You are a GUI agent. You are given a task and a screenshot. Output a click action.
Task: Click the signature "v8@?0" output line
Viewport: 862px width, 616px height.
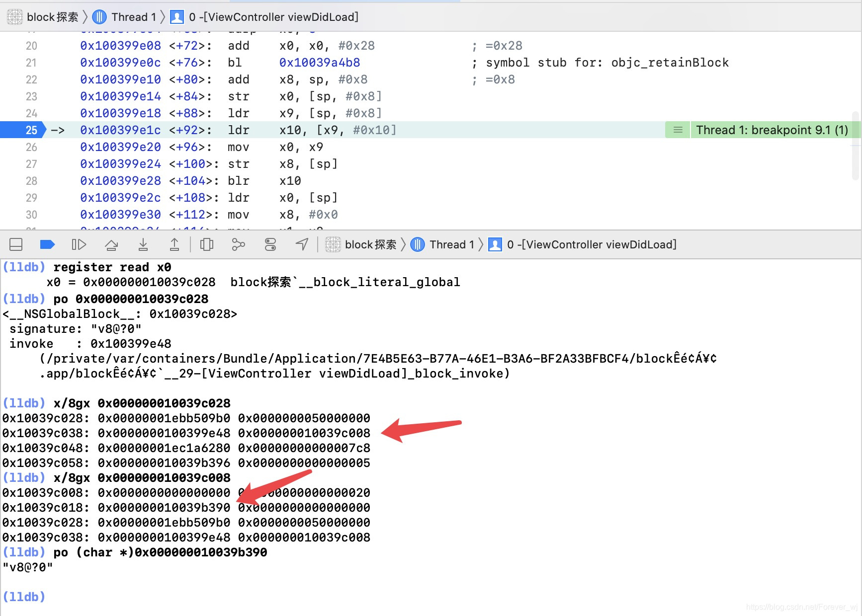(x=76, y=329)
